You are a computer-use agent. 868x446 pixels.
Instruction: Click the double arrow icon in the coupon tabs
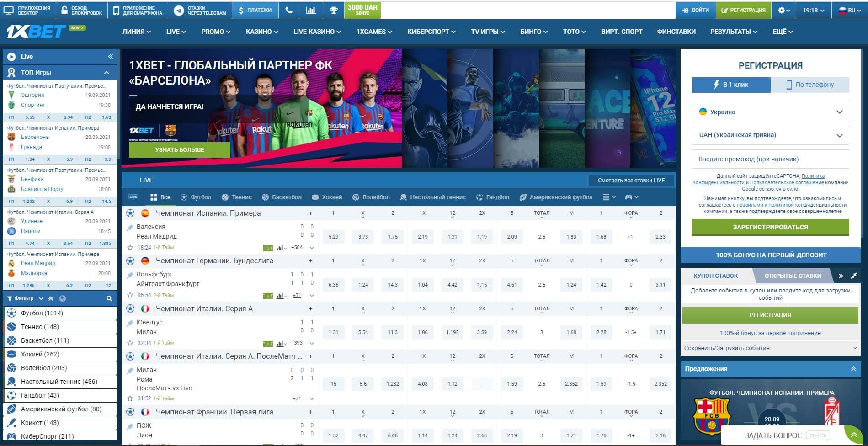pyautogui.click(x=841, y=276)
